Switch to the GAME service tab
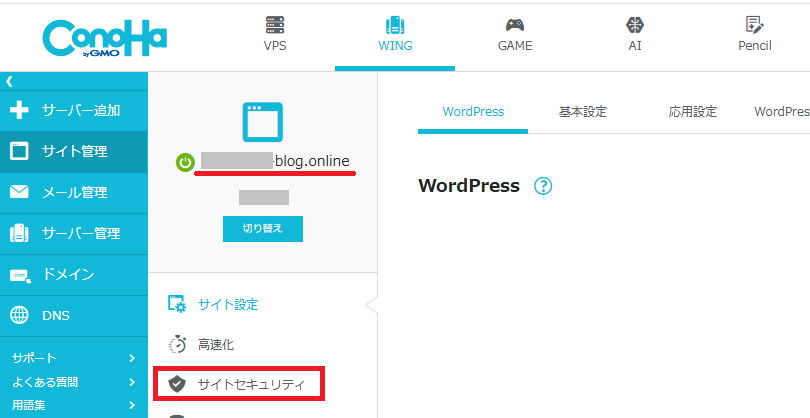 coord(515,34)
